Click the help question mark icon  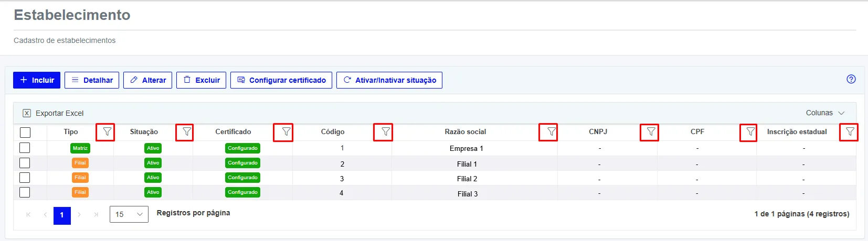click(851, 79)
